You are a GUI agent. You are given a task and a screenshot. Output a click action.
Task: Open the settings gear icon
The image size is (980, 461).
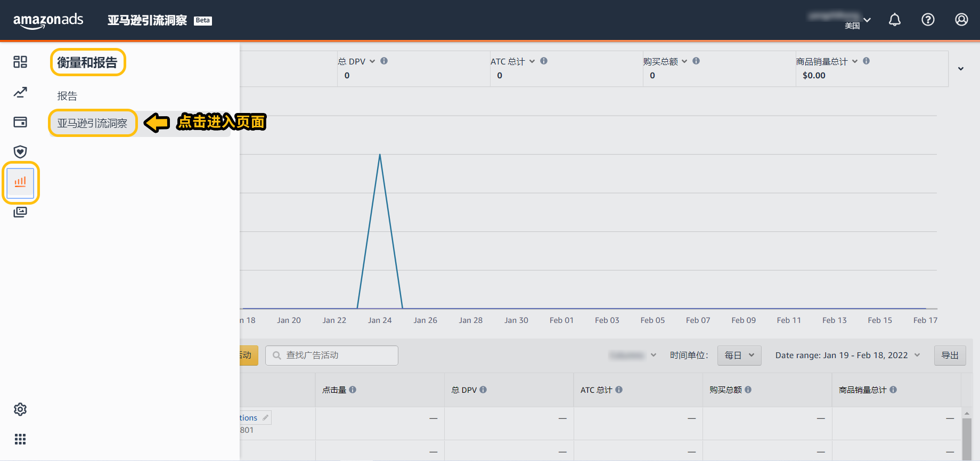pos(20,409)
